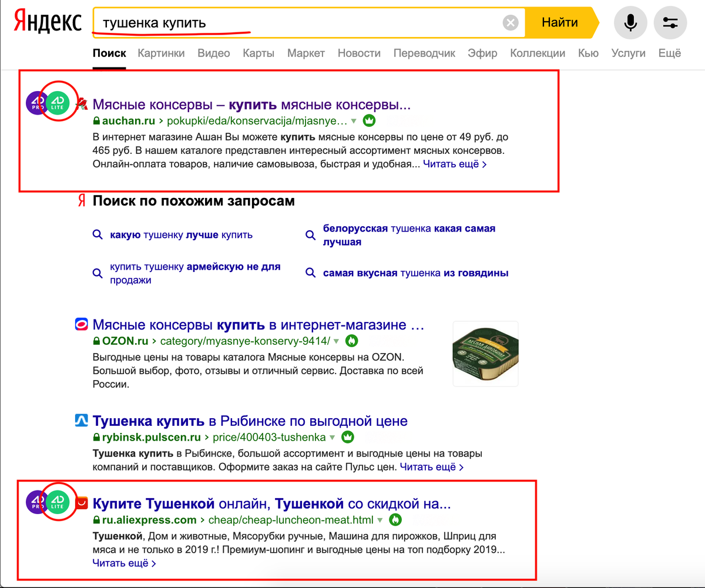
Task: Click auchan path pokupki/eda/konservacija link
Action: point(257,122)
